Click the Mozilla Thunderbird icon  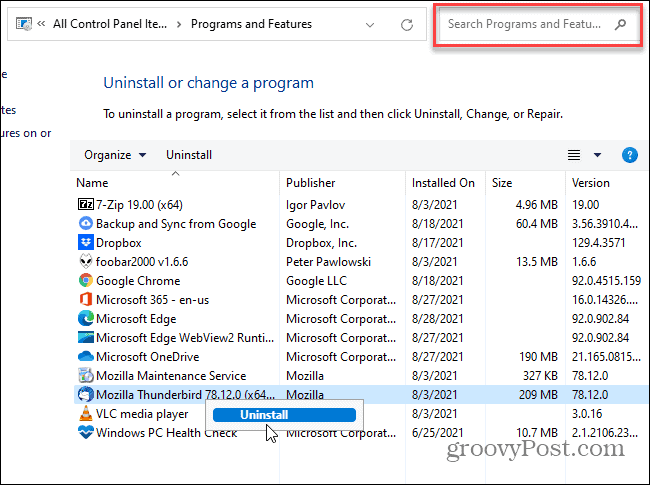click(x=86, y=395)
